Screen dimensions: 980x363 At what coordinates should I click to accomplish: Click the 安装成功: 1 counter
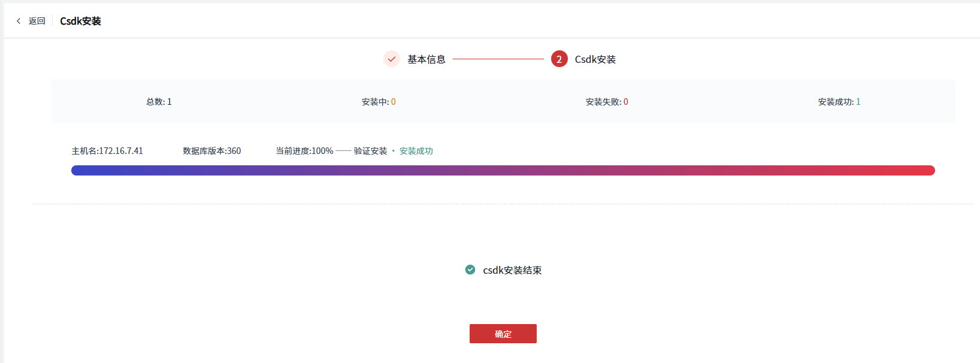839,102
